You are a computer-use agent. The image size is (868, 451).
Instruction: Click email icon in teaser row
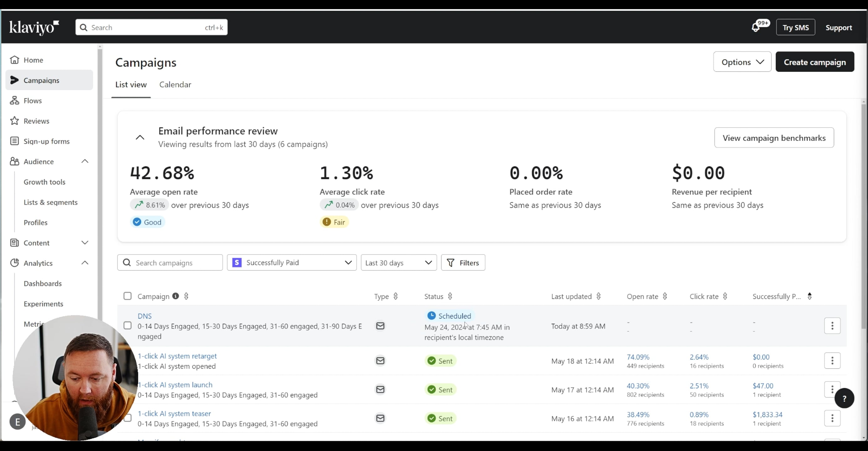point(380,418)
